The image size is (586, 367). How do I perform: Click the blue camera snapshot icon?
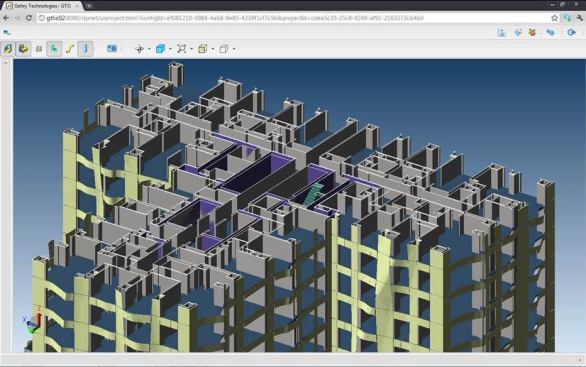tap(112, 49)
